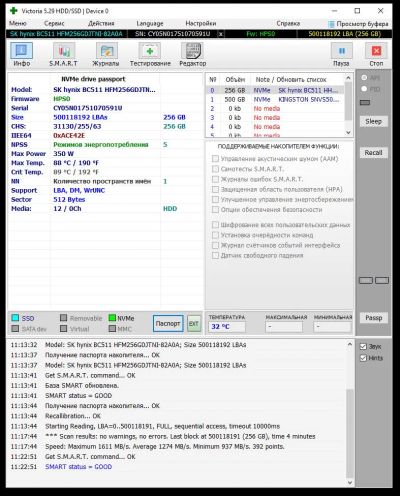Click the 500118192 LBA (256 GB) header field
This screenshot has width=400, height=496.
click(345, 34)
